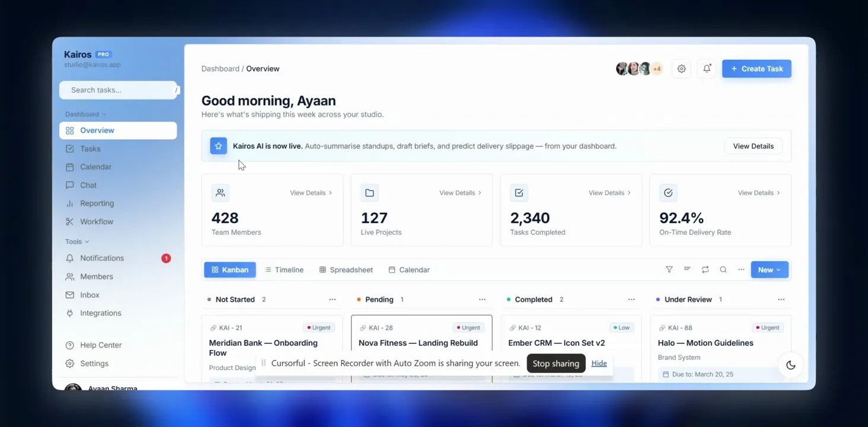Open the Pending column options menu
Screen dimensions: 868x427
[x=482, y=299]
